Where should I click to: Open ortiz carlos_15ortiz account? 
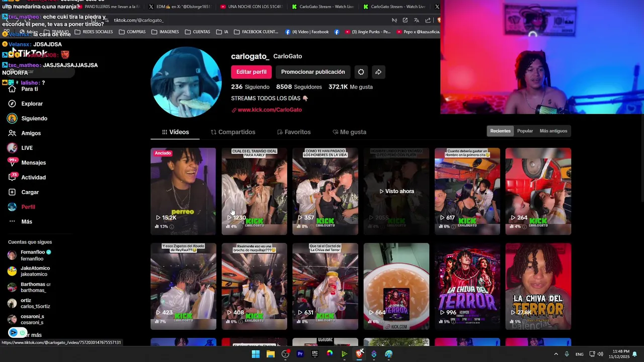pos(29,303)
